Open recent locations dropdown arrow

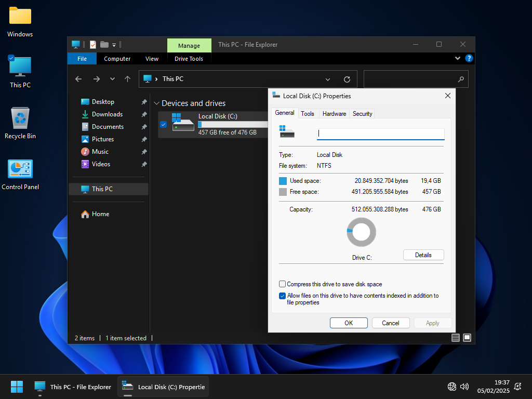point(112,79)
